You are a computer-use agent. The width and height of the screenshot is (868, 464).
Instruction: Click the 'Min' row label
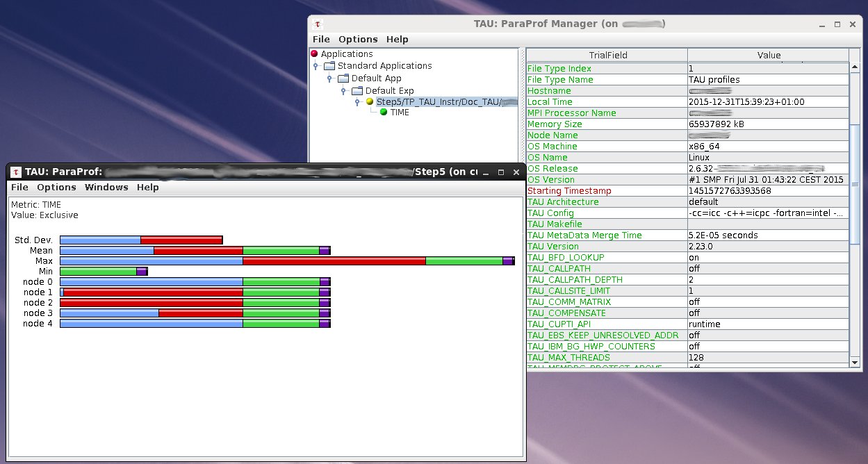pyautogui.click(x=45, y=272)
